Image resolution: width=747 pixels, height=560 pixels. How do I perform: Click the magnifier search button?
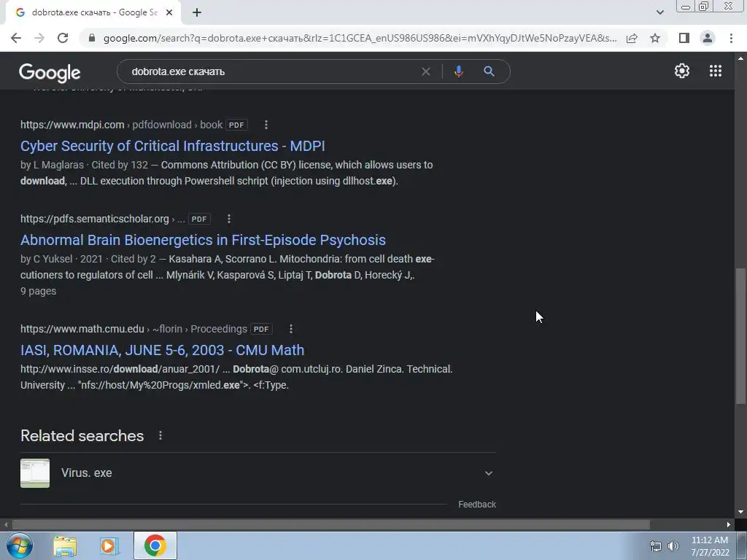tap(489, 71)
